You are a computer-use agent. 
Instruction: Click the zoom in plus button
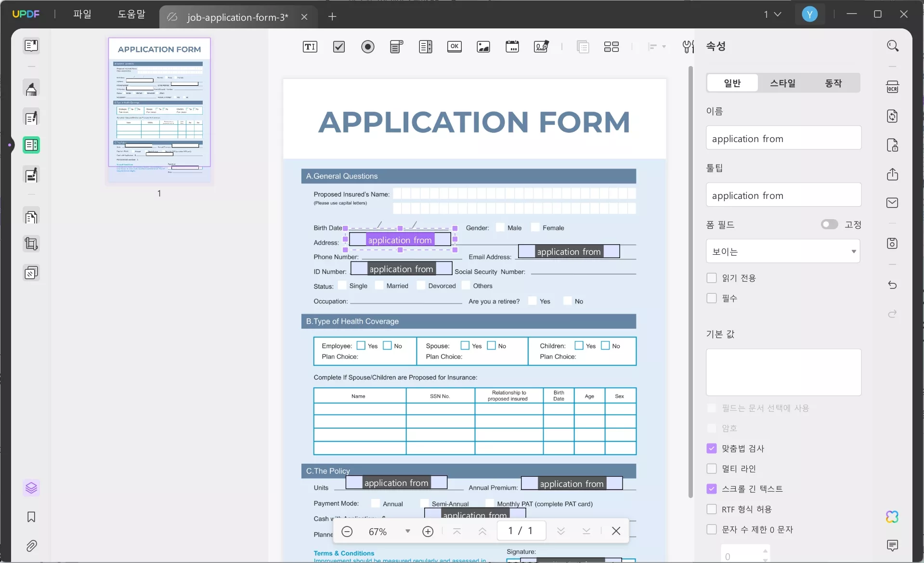pos(428,531)
